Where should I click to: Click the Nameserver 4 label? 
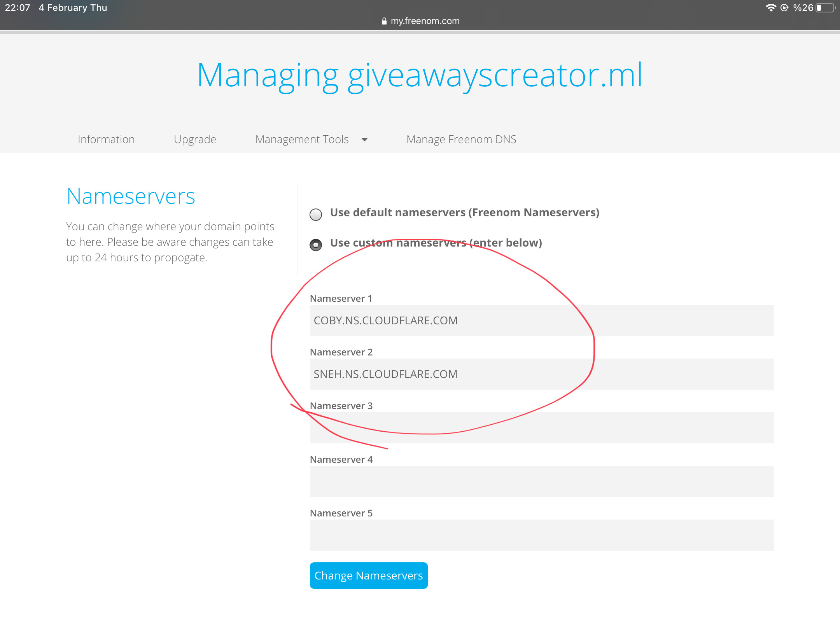point(341,459)
